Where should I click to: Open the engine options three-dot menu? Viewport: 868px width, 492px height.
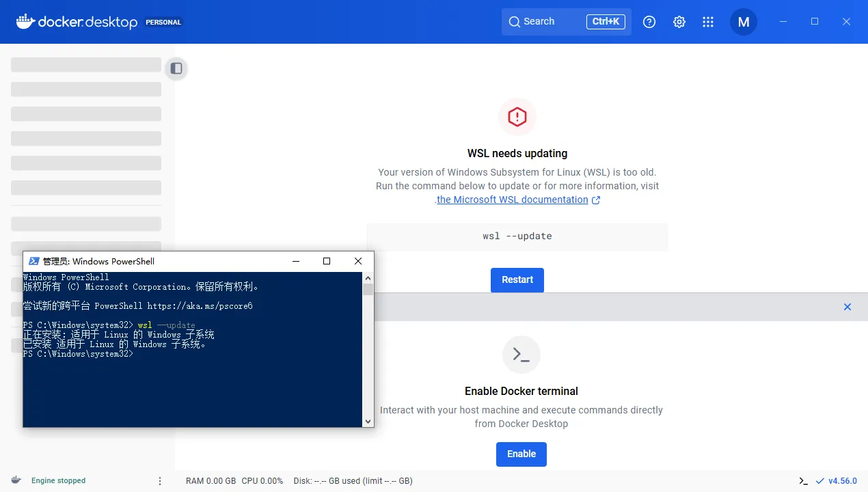pyautogui.click(x=159, y=480)
